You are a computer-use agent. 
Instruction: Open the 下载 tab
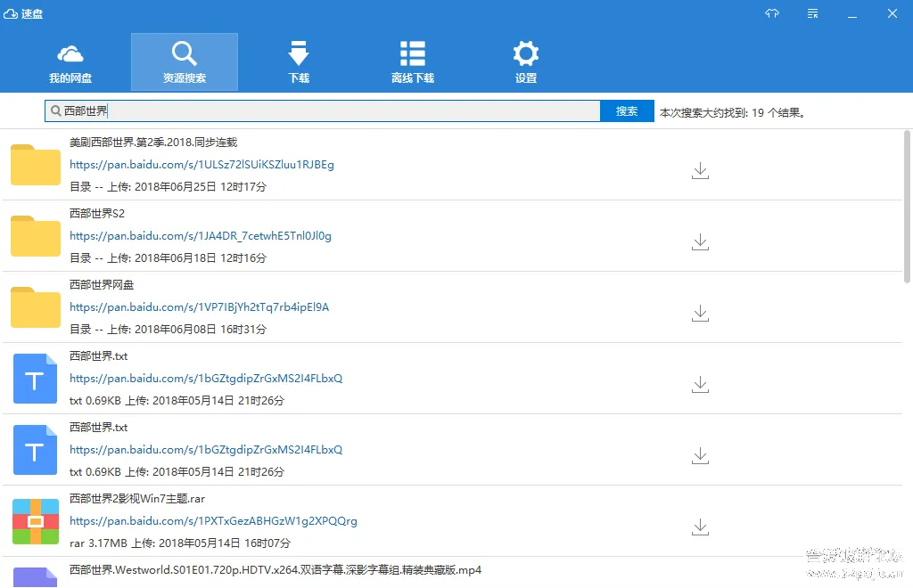(299, 62)
